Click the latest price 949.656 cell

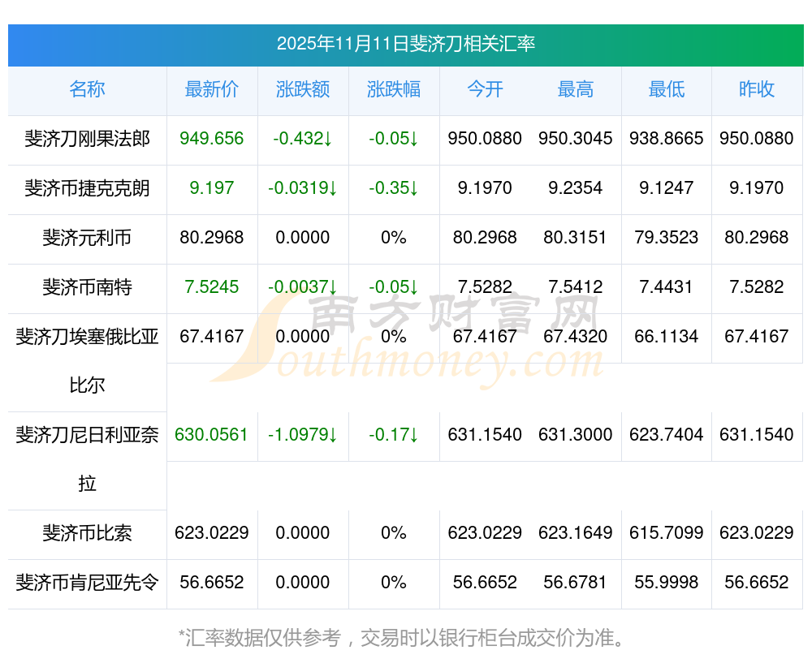pos(211,139)
